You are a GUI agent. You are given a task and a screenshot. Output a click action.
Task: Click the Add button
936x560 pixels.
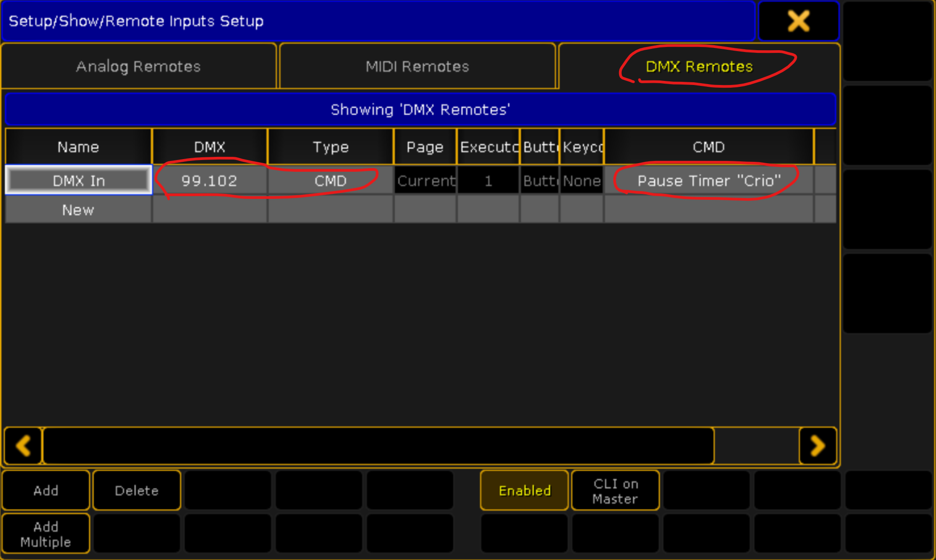click(x=46, y=490)
